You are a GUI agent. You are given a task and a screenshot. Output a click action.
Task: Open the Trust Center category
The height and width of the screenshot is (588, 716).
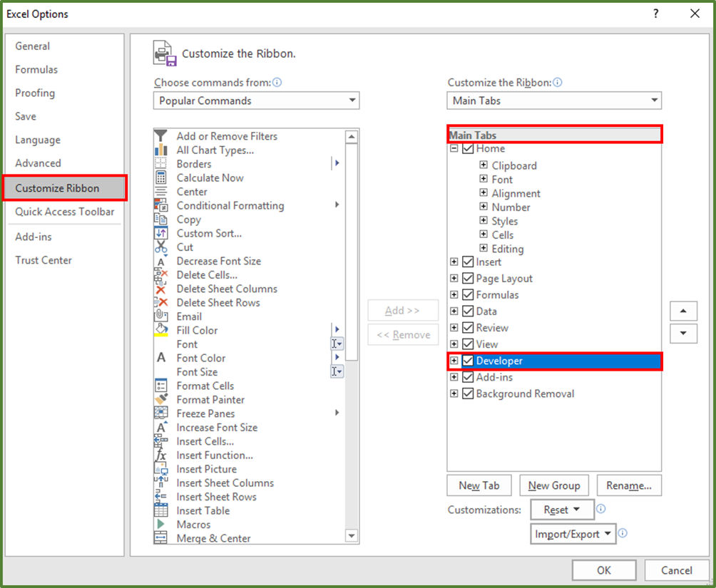tap(43, 260)
